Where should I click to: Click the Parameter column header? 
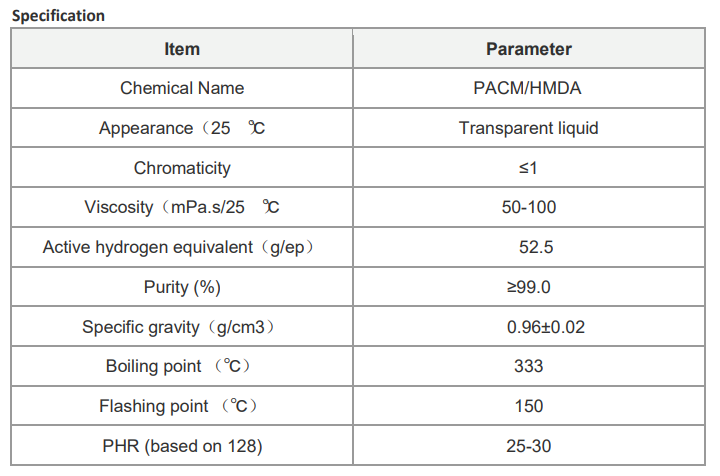pyautogui.click(x=528, y=49)
